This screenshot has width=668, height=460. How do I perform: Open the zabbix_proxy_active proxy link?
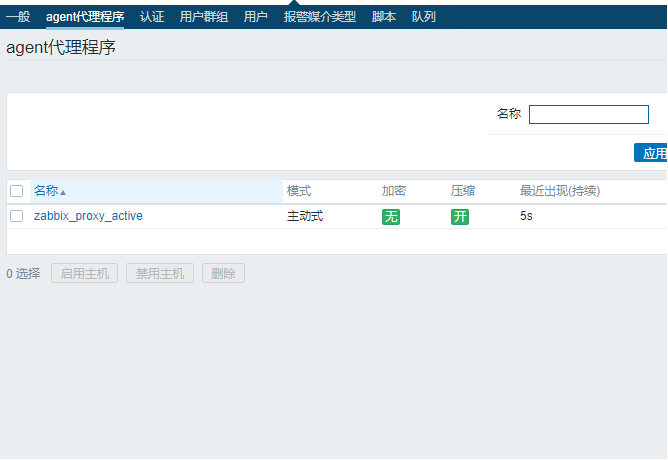[88, 216]
